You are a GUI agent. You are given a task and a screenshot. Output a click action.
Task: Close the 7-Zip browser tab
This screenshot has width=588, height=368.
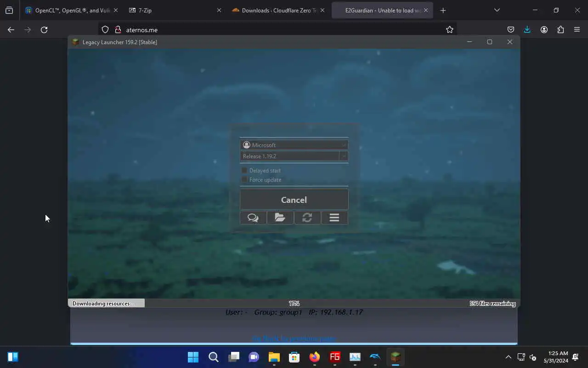(219, 10)
